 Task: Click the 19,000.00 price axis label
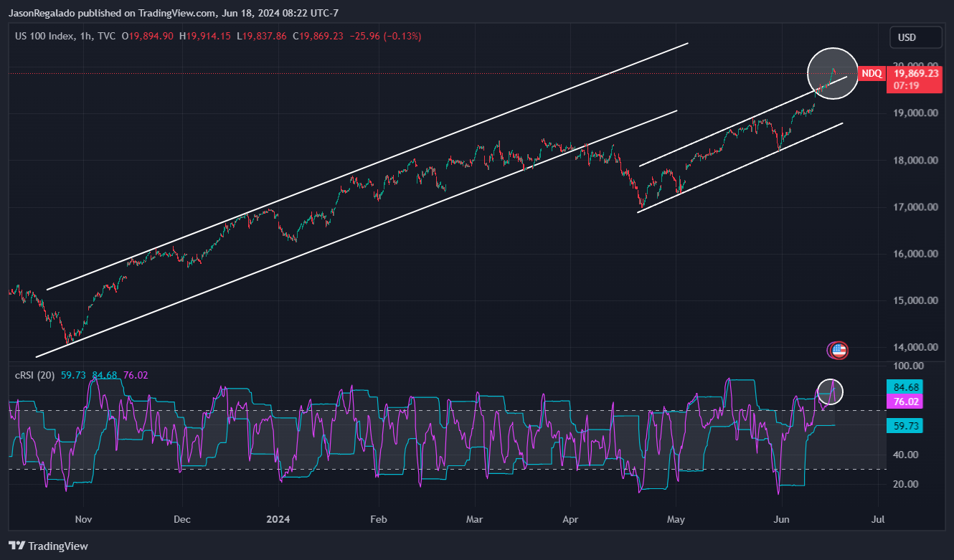pyautogui.click(x=915, y=113)
